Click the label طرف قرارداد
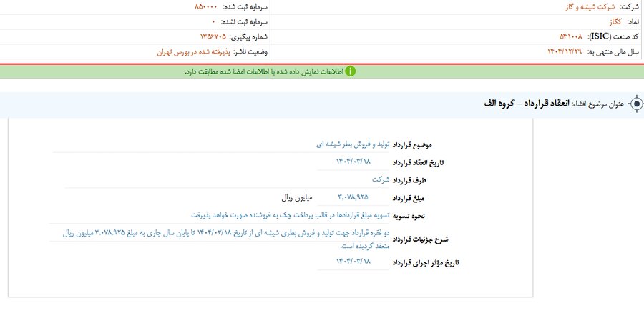 tap(409, 181)
